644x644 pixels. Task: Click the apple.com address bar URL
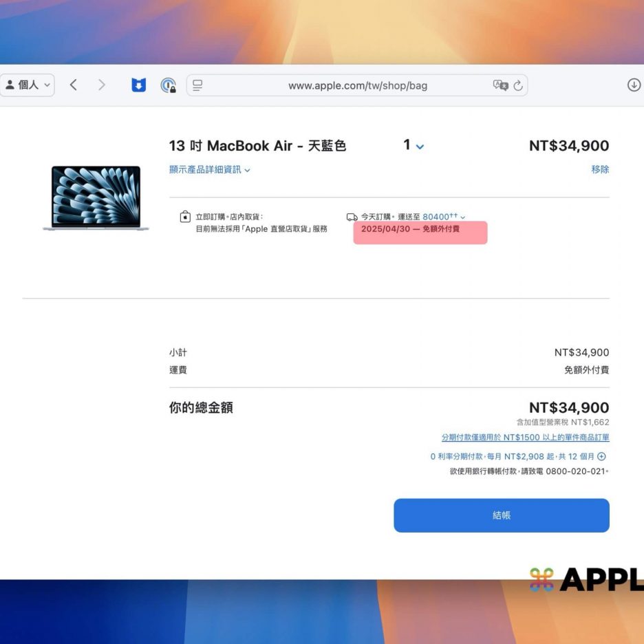click(357, 85)
